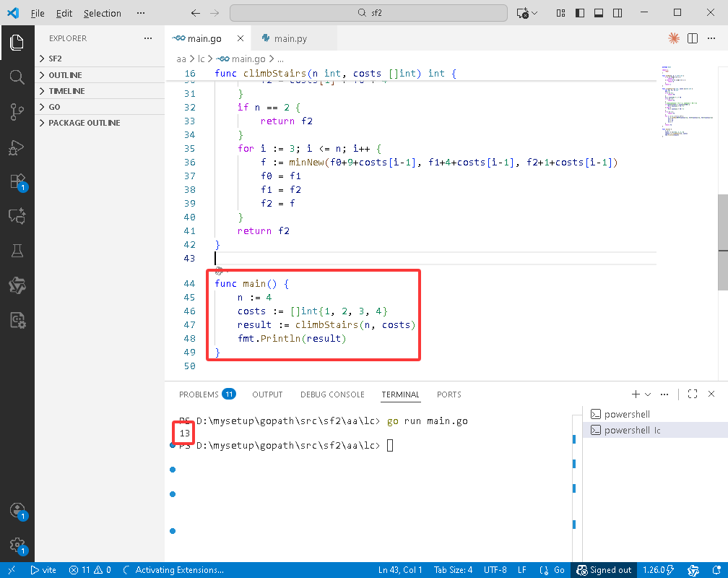Expand the SF2 folder section

100,59
